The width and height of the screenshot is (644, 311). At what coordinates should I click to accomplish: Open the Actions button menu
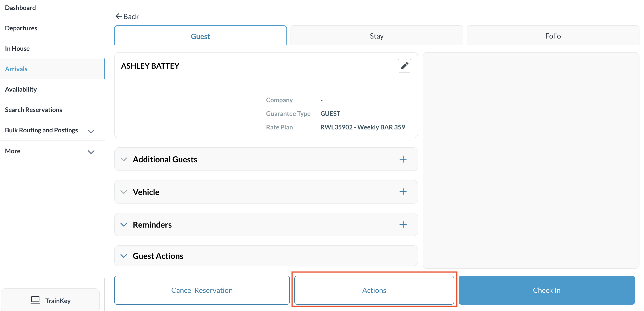click(x=374, y=290)
